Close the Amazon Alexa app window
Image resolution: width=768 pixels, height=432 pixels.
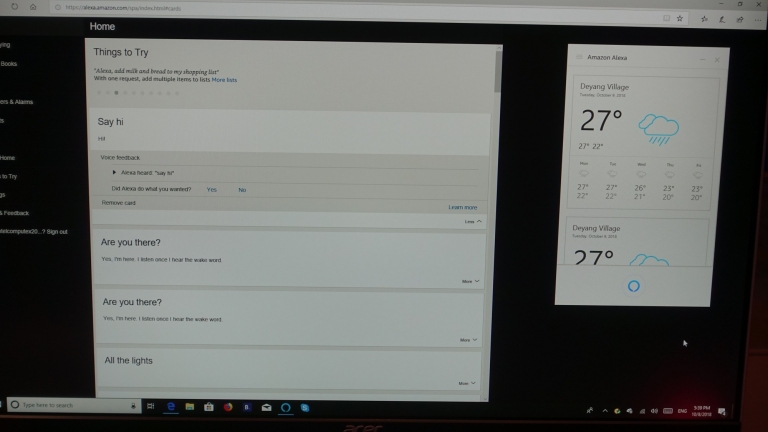pos(717,60)
